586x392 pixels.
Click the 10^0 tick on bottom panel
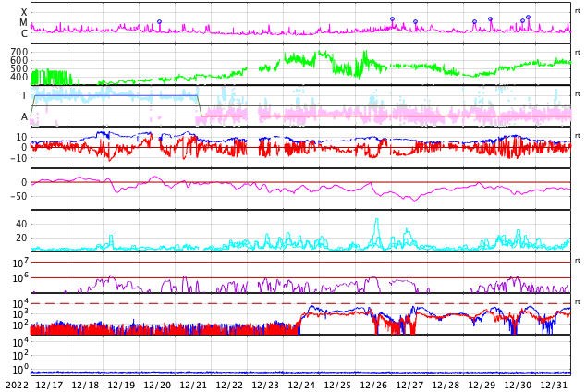point(20,370)
